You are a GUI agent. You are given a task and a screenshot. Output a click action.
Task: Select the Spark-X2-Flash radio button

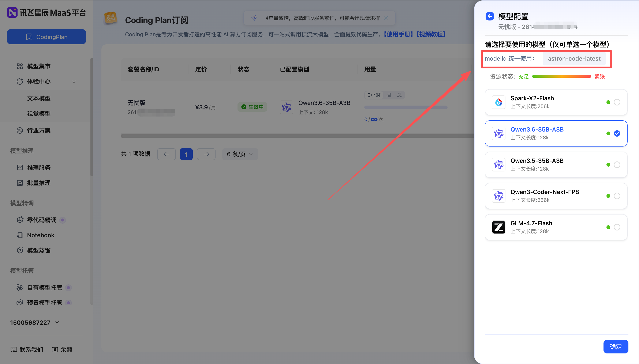click(617, 102)
